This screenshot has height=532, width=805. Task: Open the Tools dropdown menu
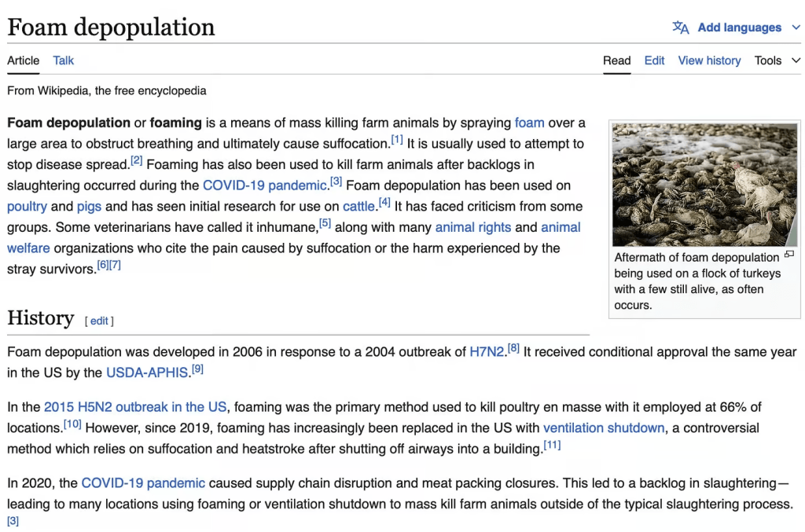point(777,61)
